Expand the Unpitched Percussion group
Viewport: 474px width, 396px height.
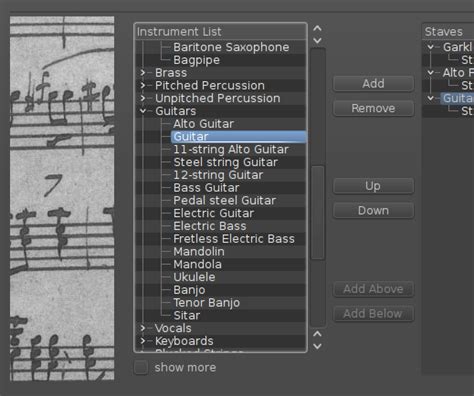(x=143, y=98)
